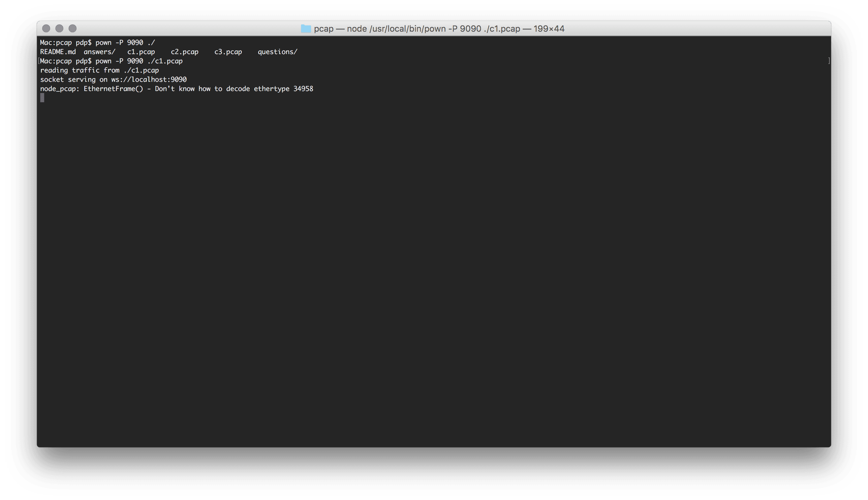868x500 pixels.
Task: Click the 'README.md' file name in listing
Action: pos(58,52)
